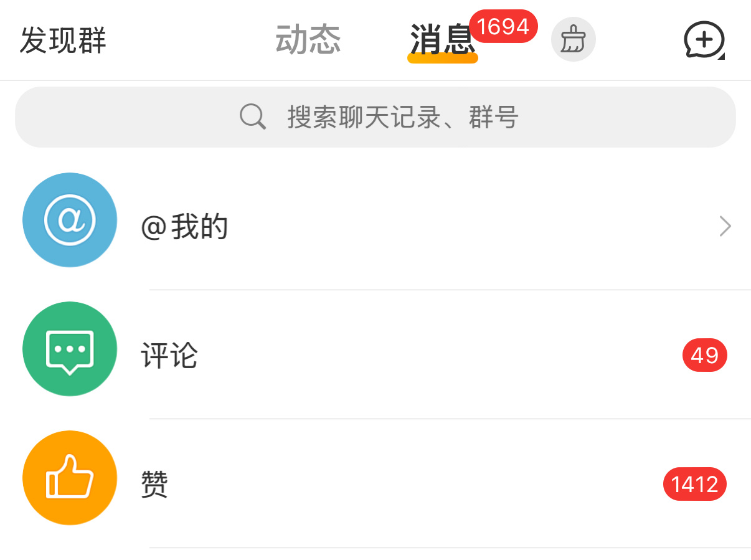Tap the green comments bubble icon
This screenshot has width=751, height=560.
point(70,349)
